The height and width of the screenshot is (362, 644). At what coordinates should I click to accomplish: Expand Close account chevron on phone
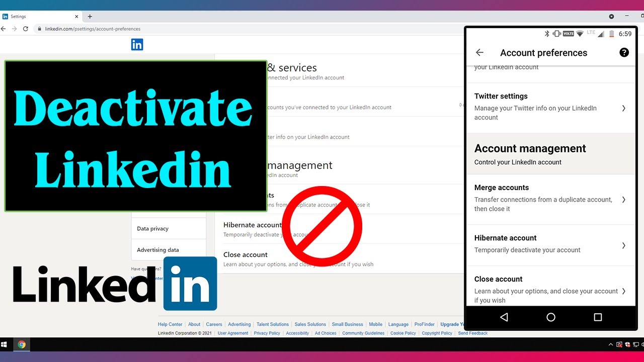[624, 291]
